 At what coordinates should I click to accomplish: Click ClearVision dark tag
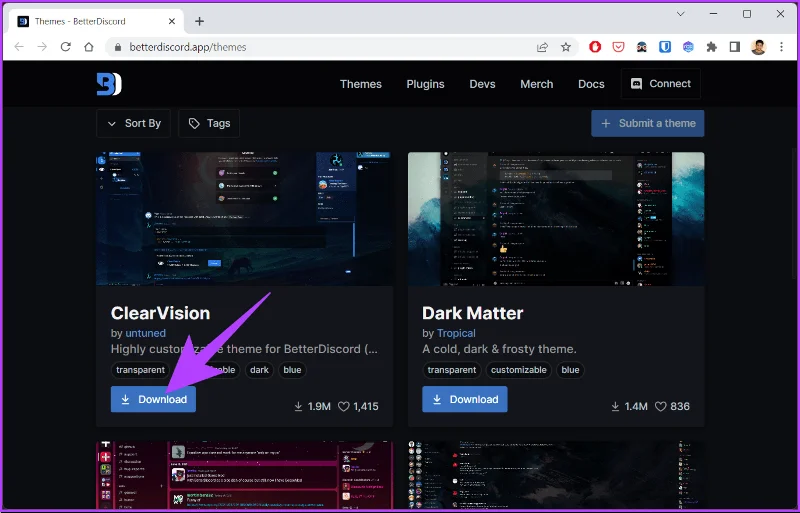(x=259, y=370)
